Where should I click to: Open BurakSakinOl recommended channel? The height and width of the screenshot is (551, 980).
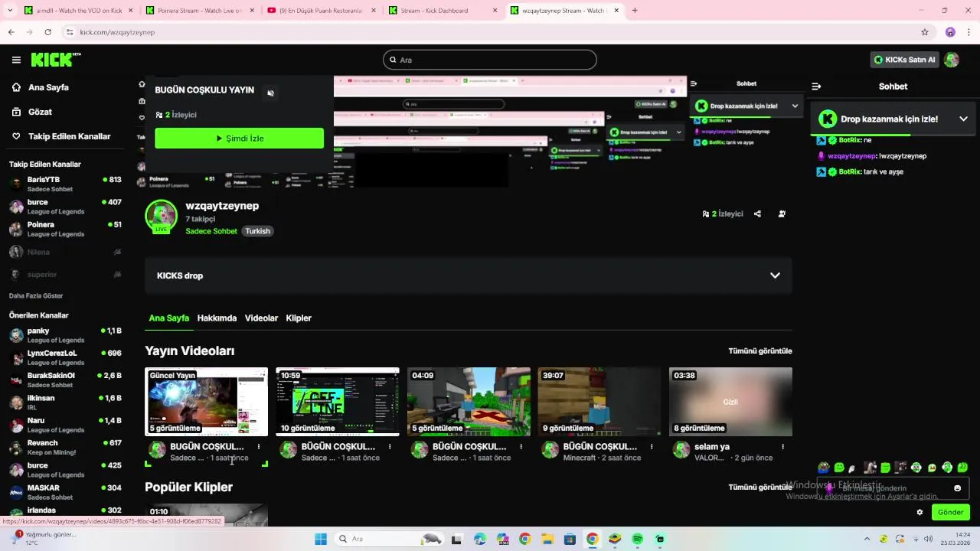[x=65, y=380]
